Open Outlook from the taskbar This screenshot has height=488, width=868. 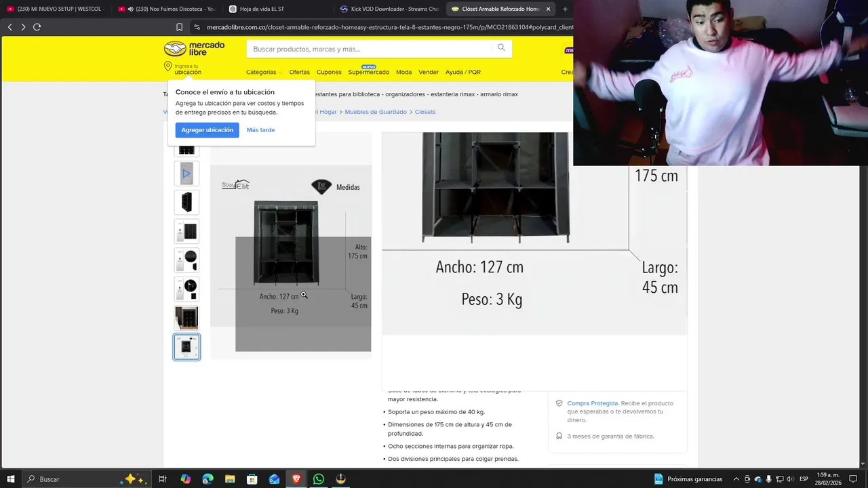tap(274, 479)
